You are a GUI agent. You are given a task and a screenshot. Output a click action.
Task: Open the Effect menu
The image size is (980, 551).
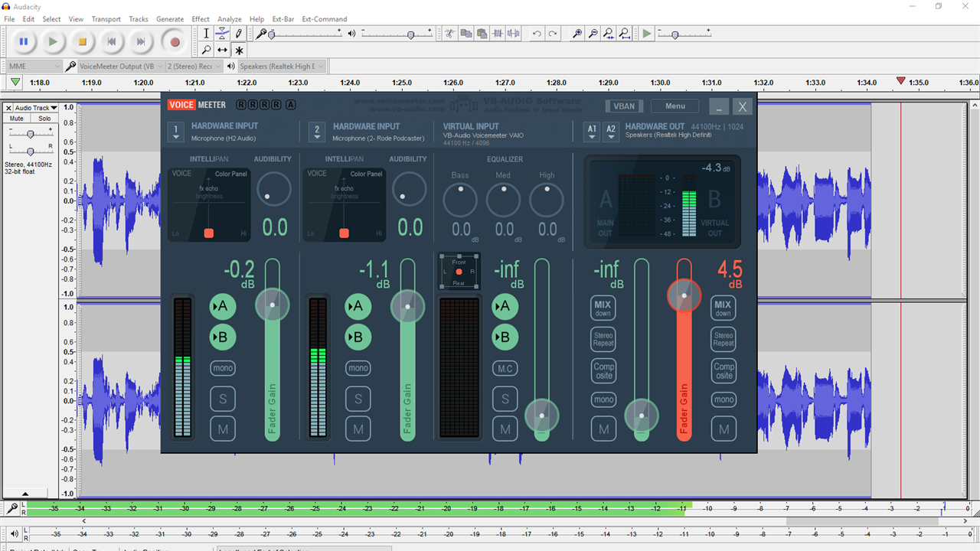click(201, 19)
